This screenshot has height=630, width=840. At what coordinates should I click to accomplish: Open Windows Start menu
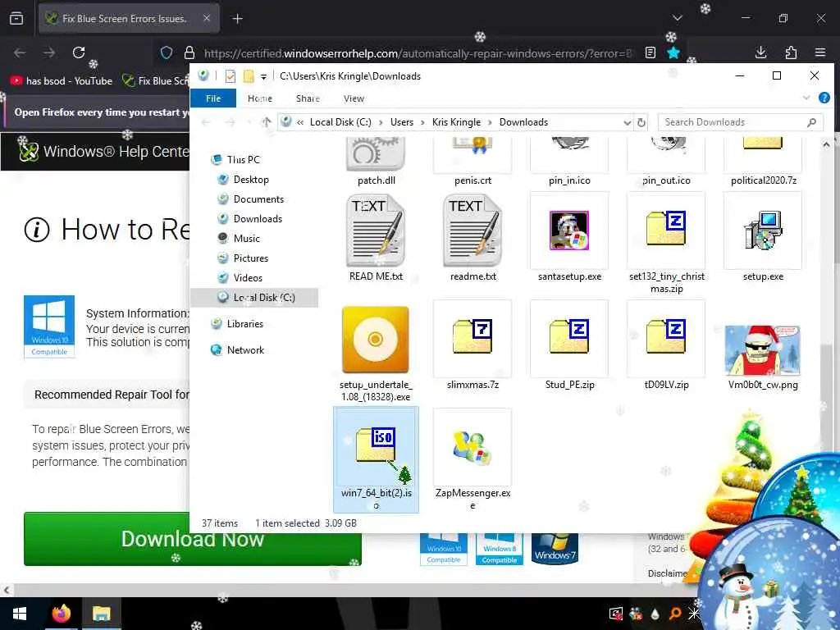point(20,614)
